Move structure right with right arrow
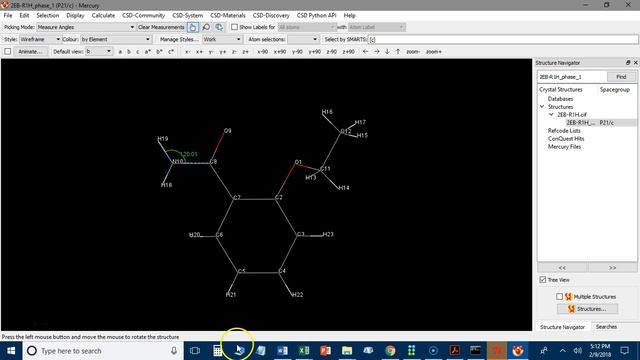This screenshot has width=640, height=360. 376,51
